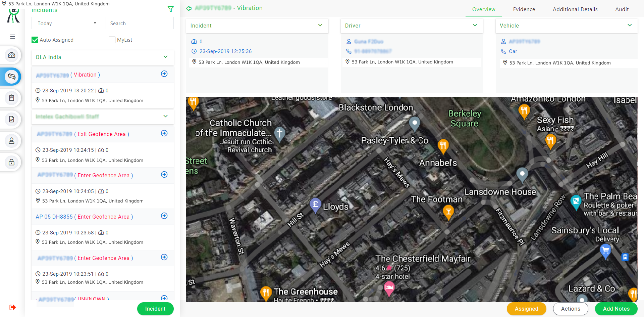This screenshot has width=644, height=317.
Task: Click the Annabel's restaurant map marker
Action: (443, 146)
